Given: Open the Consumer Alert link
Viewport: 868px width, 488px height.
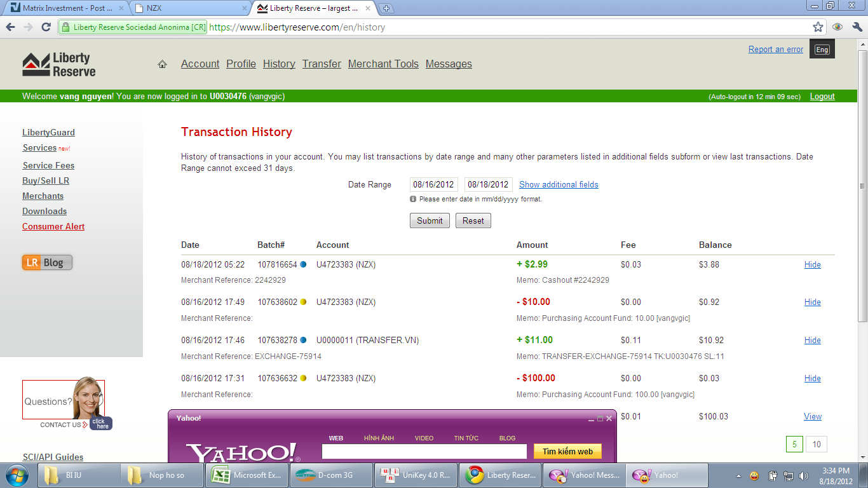Looking at the screenshot, I should [x=53, y=227].
